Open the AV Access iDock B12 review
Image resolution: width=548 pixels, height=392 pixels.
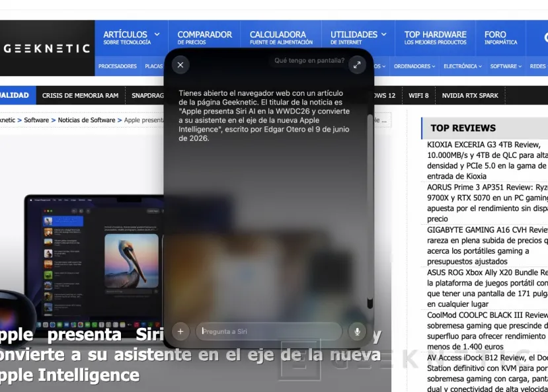(x=487, y=373)
